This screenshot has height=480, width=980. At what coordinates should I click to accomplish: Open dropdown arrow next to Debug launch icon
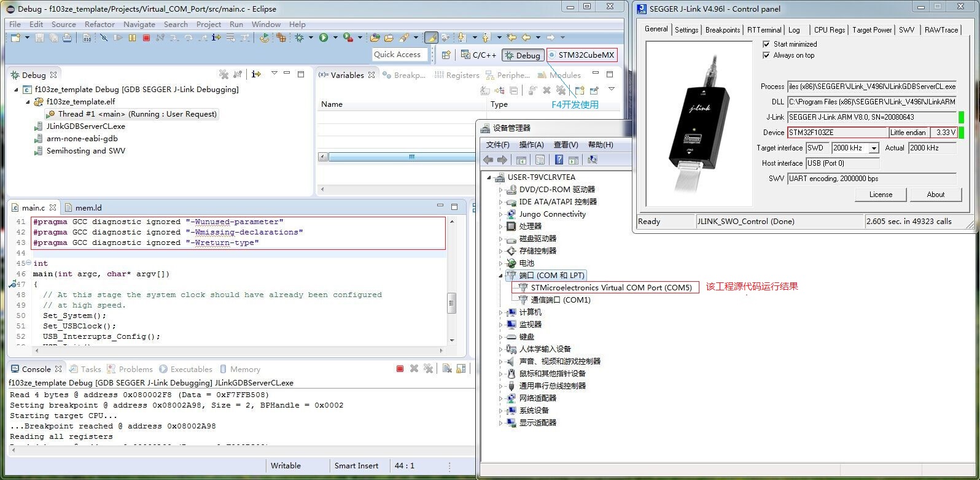pos(311,38)
